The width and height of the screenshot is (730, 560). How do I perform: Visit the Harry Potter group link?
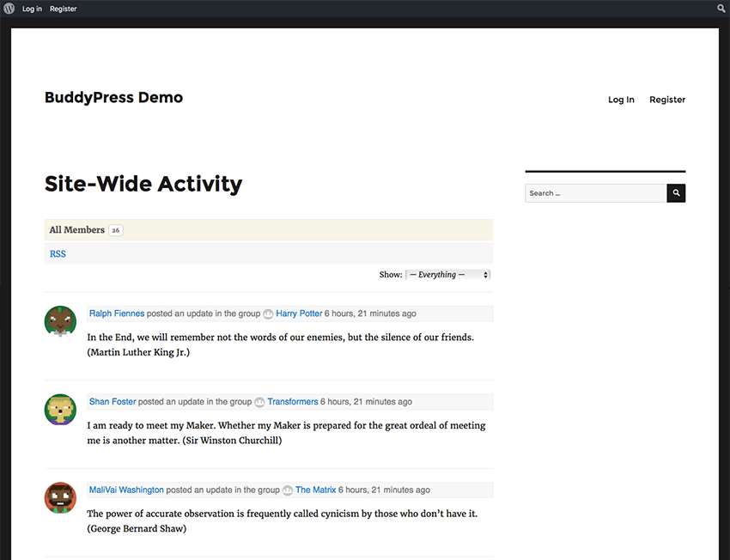point(298,313)
